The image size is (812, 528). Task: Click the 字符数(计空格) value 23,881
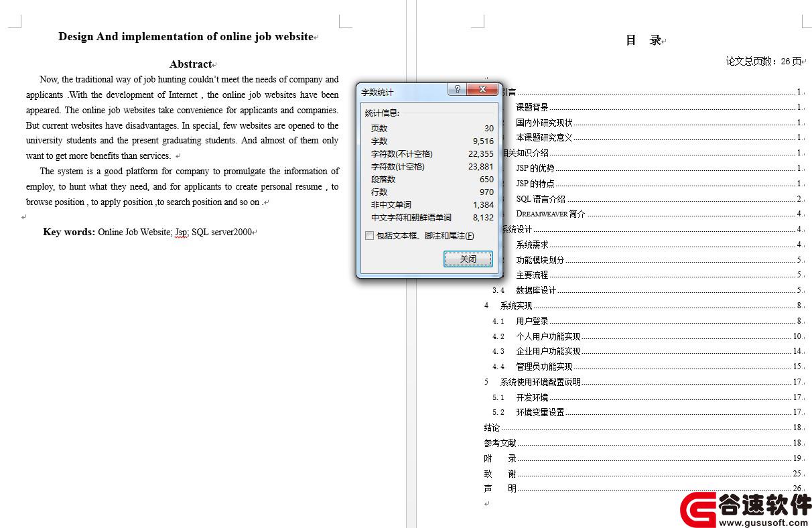coord(481,166)
